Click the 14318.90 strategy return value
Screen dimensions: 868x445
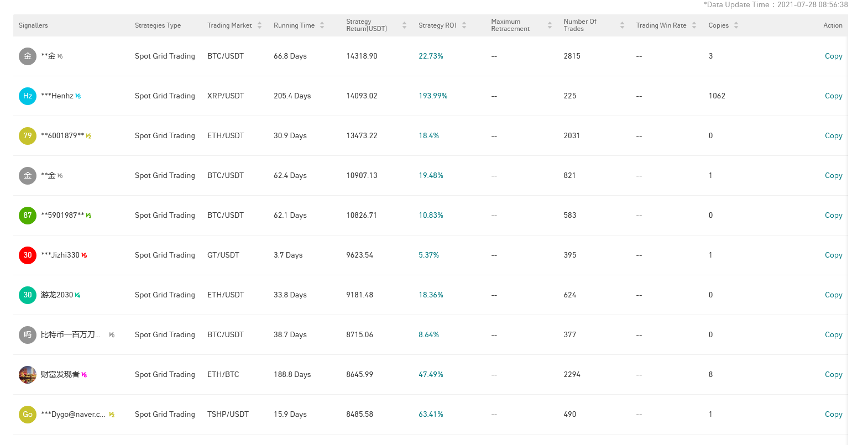pos(362,56)
